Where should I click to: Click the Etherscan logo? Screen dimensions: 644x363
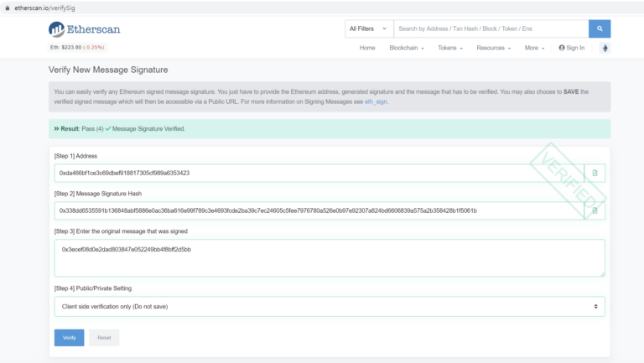click(84, 29)
